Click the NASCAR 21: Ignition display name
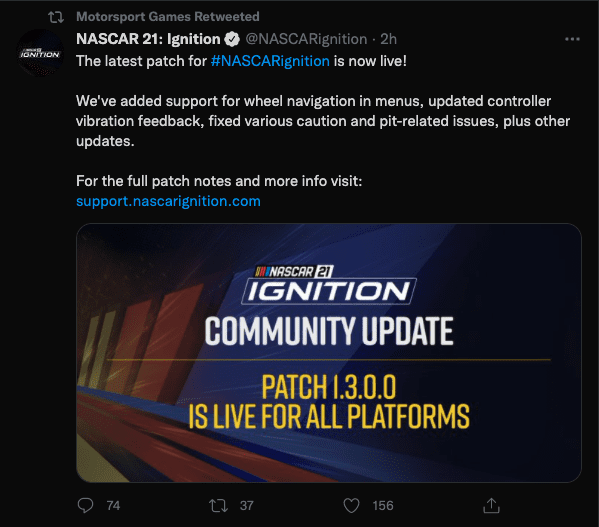Screen dimensions: 599x527 coord(148,39)
